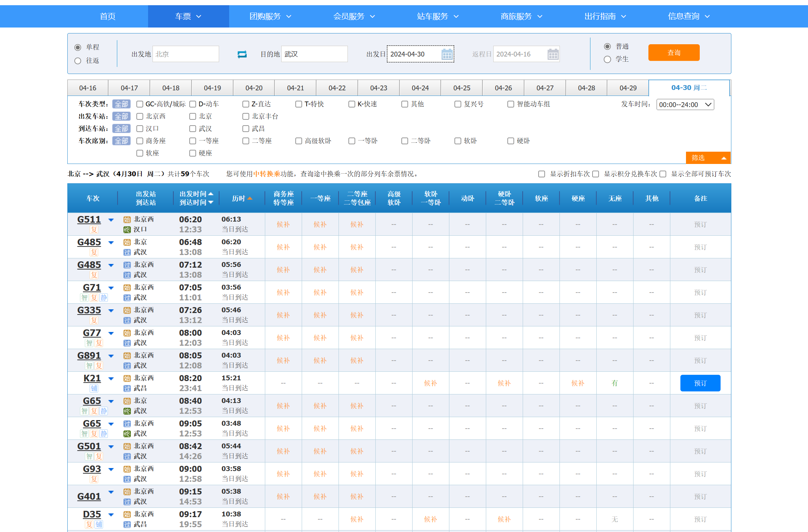Select the 往返 round trip radio button

[78, 61]
